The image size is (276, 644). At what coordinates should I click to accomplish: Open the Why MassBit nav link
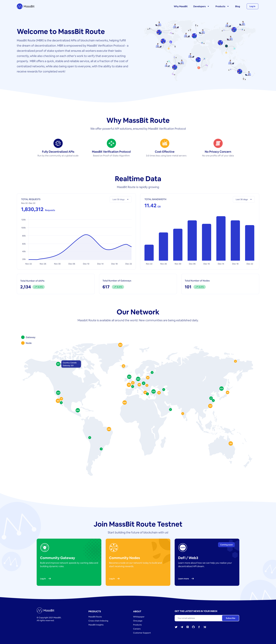(181, 6)
